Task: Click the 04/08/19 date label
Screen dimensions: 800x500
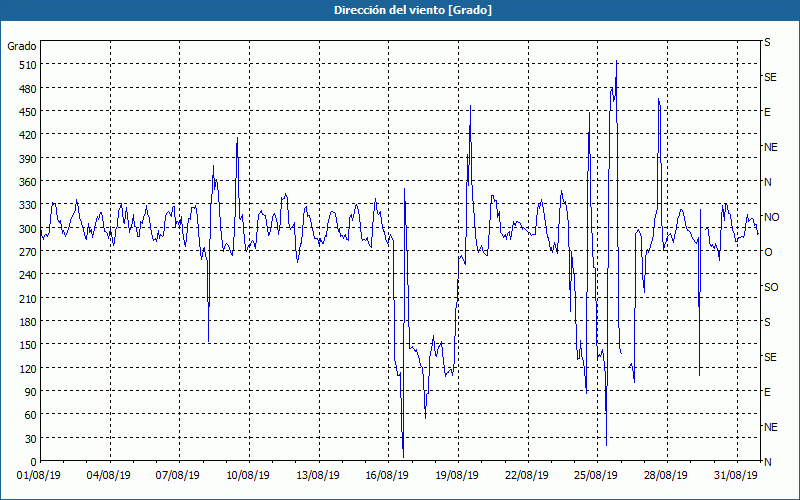Action: click(109, 476)
